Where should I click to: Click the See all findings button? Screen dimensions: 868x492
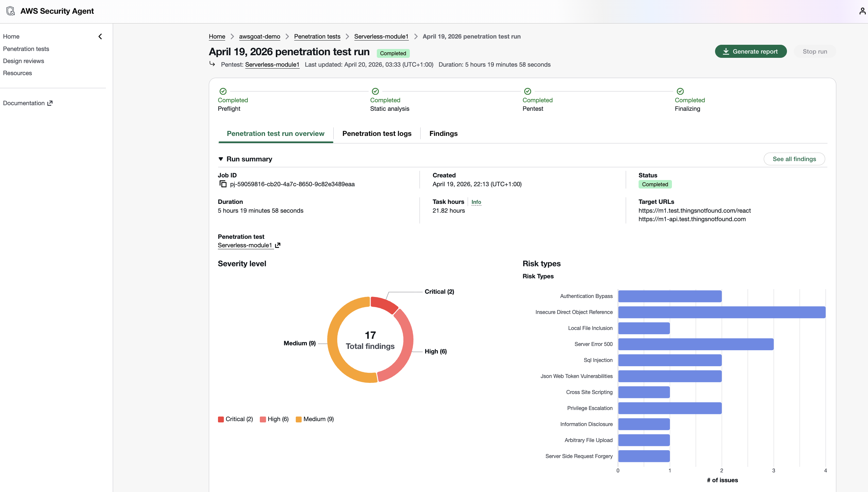pos(794,159)
